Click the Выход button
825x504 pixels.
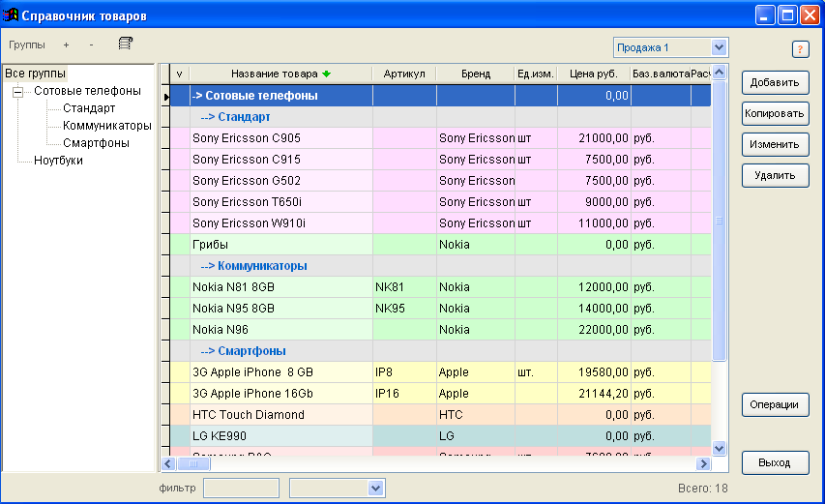(775, 463)
